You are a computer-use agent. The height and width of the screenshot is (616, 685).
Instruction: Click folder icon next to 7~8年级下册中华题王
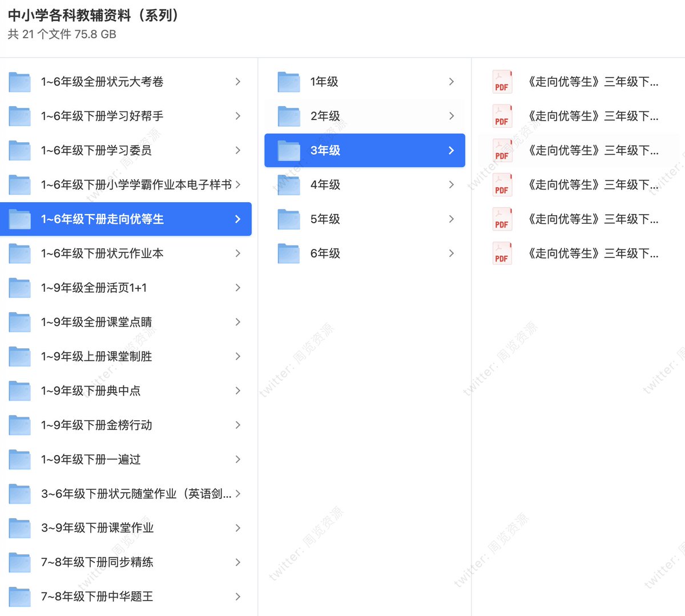[x=19, y=597]
